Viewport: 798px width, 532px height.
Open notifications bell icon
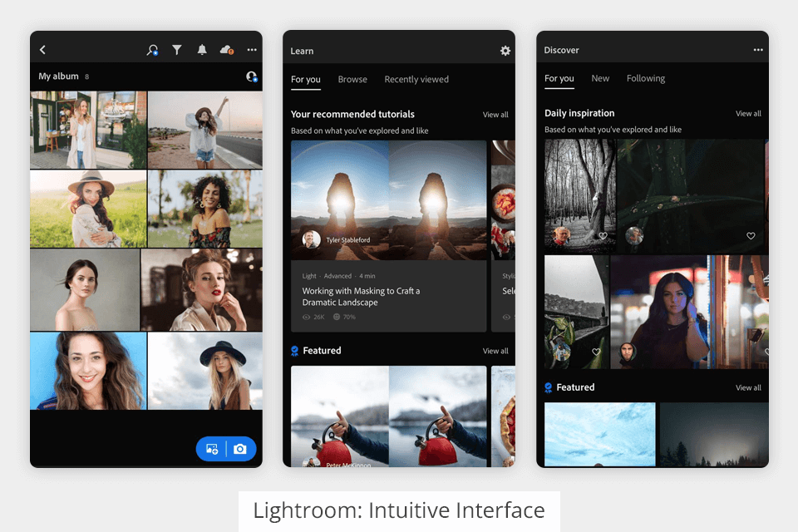202,49
